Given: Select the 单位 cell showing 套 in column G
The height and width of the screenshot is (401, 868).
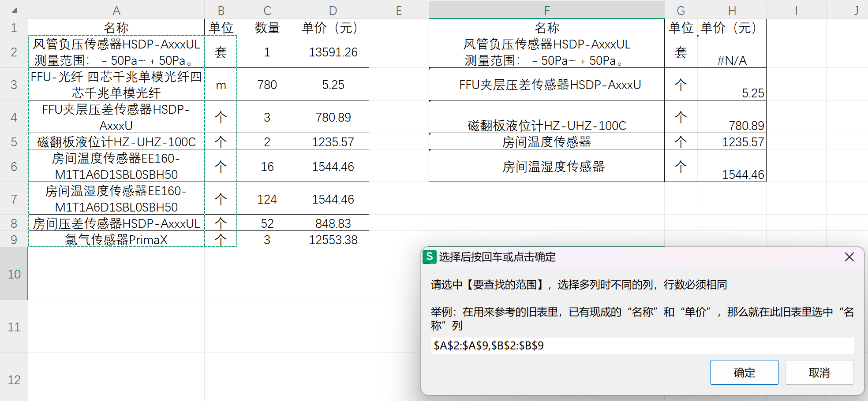Looking at the screenshot, I should click(681, 52).
